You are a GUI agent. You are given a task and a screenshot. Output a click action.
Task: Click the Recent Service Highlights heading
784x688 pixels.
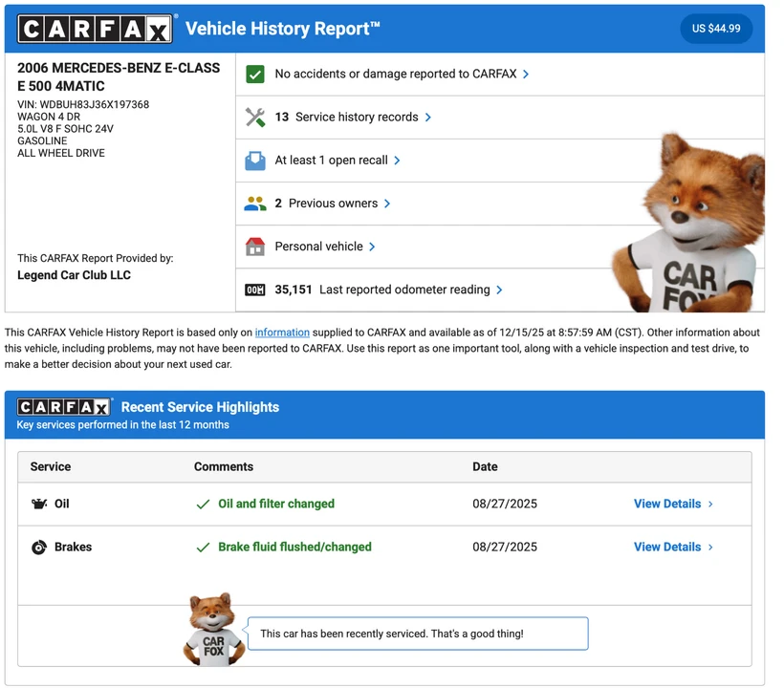pos(200,407)
